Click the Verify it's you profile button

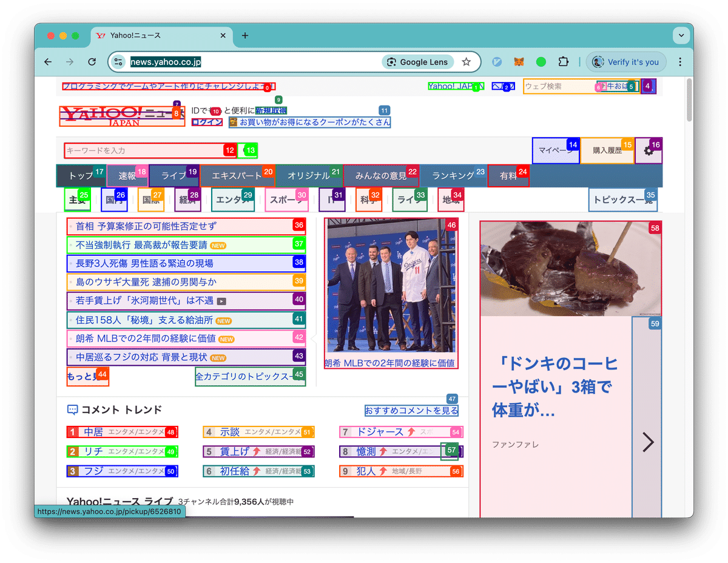click(x=626, y=62)
